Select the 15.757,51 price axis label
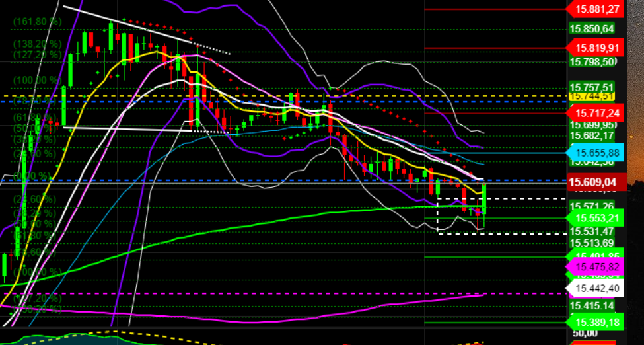 (x=592, y=87)
